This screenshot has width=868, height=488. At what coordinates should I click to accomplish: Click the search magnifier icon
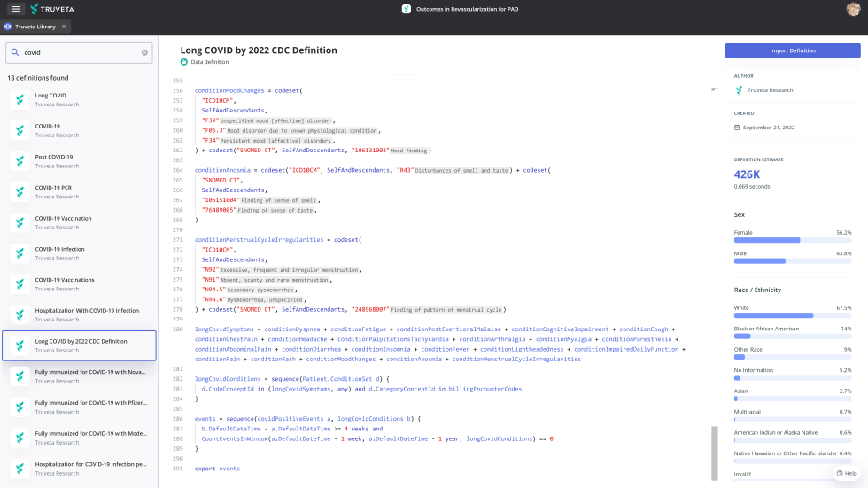coord(16,52)
